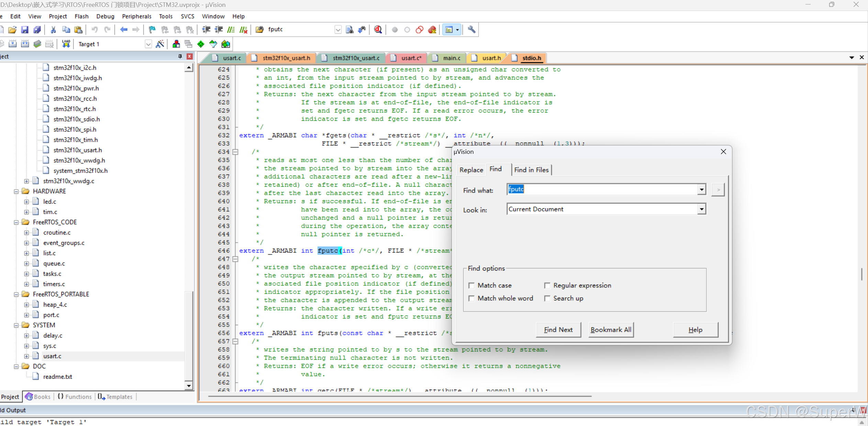868x426 pixels.
Task: Click the Manage Project Items boxes icon
Action: pos(176,44)
